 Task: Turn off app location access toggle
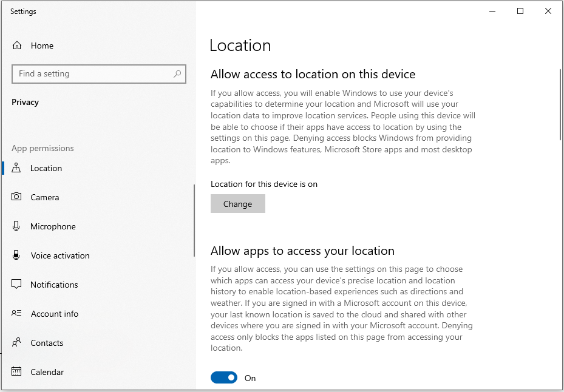click(224, 377)
